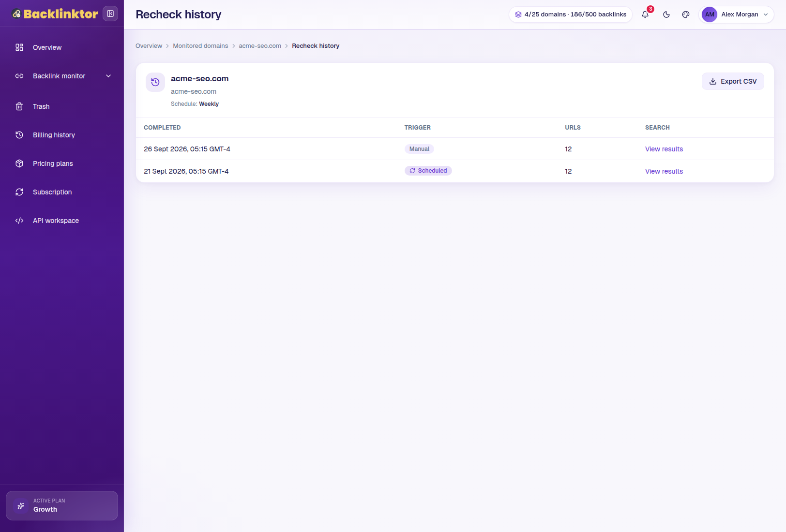Image resolution: width=786 pixels, height=532 pixels.
Task: Click the Billing history clock icon
Action: 19,135
